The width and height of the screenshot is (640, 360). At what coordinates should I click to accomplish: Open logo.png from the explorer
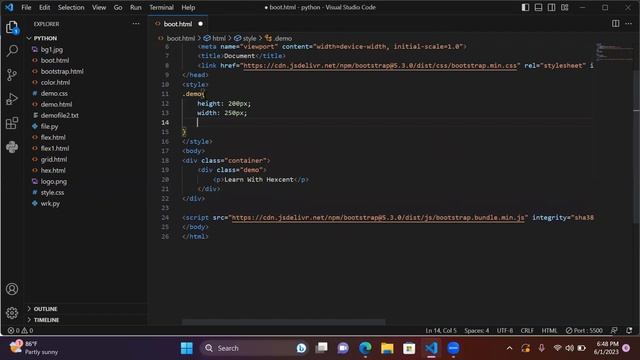(53, 182)
